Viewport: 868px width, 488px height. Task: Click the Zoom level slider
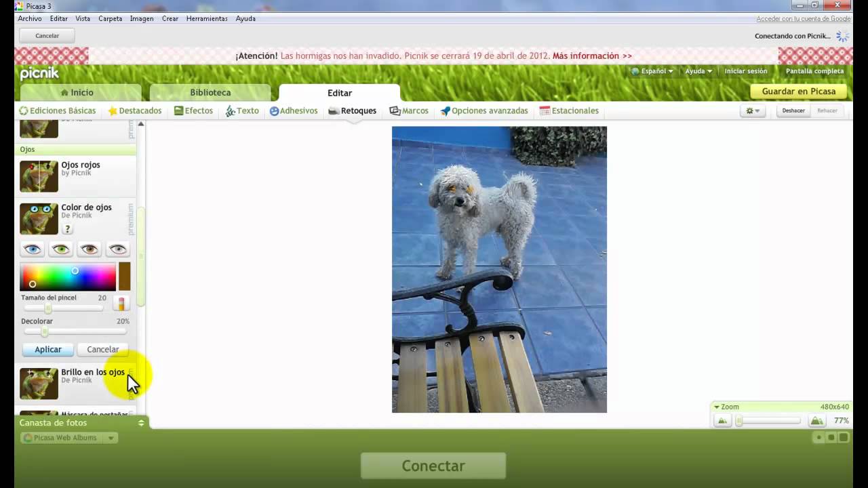pyautogui.click(x=769, y=421)
